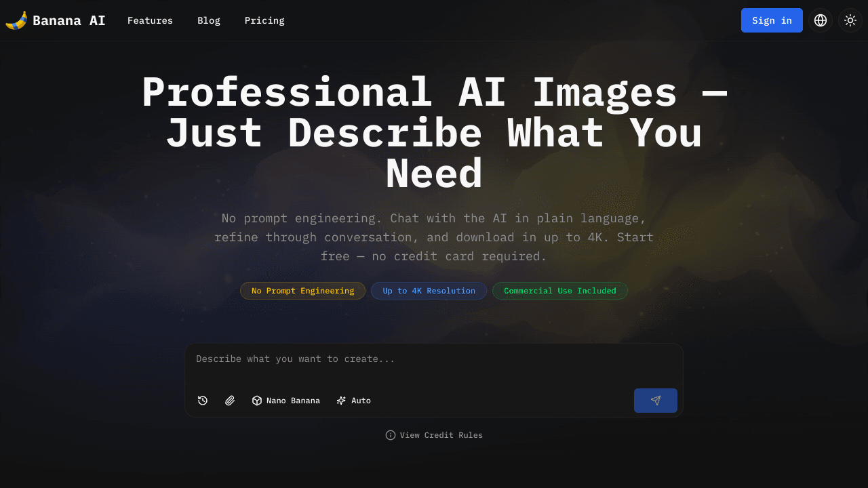Screen dimensions: 868x488
Task: Click the info icon beside Credit Rules
Action: (x=391, y=435)
